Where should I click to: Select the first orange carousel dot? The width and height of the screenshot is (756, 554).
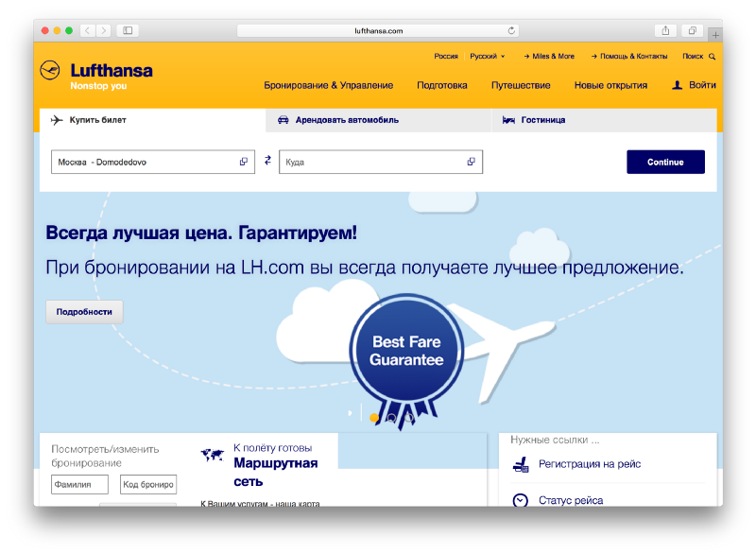click(x=374, y=418)
